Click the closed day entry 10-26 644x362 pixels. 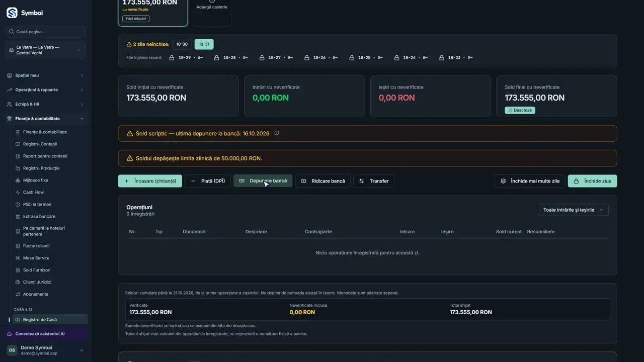(x=321, y=58)
